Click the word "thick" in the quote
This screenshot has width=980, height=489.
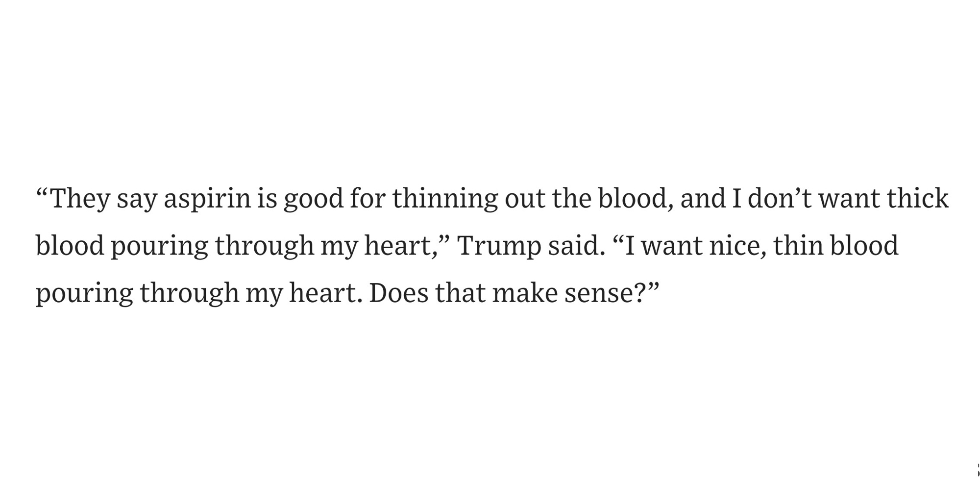coord(918,199)
